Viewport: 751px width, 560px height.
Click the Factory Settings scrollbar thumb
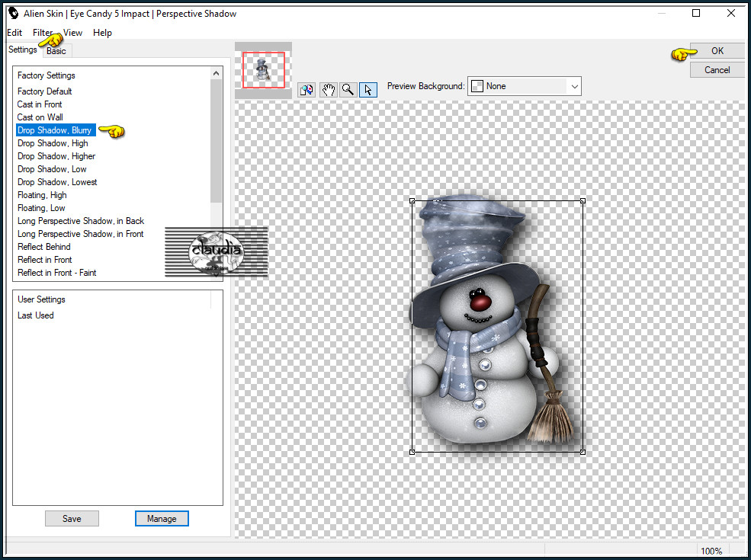216,141
